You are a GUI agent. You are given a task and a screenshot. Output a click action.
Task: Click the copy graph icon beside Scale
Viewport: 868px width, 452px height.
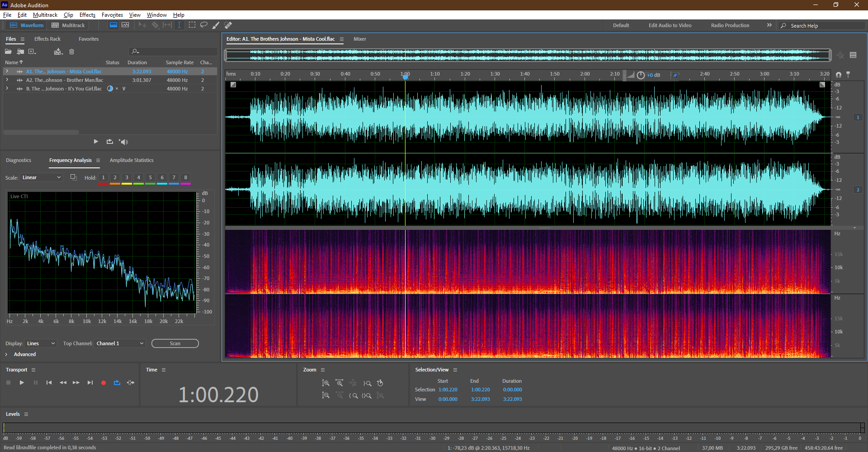click(73, 177)
